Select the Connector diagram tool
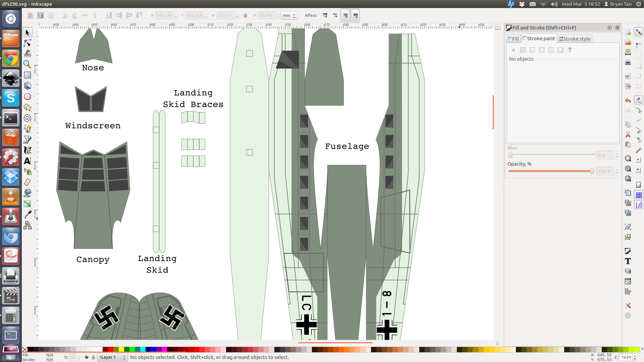This screenshot has width=644, height=362. (28, 225)
